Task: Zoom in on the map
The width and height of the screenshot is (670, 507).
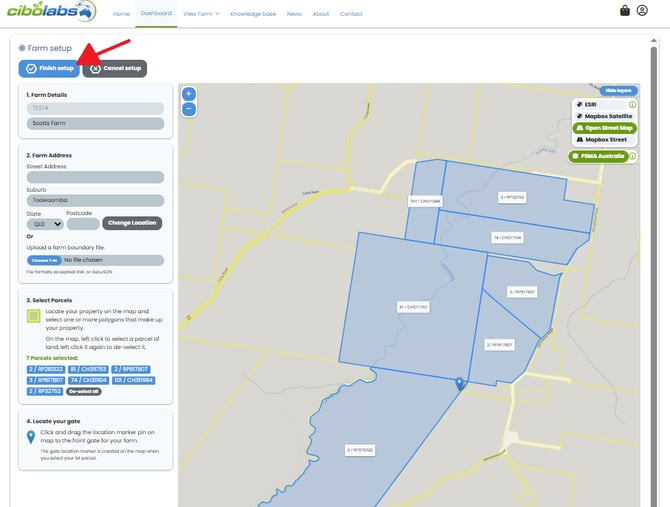Action: [x=189, y=94]
